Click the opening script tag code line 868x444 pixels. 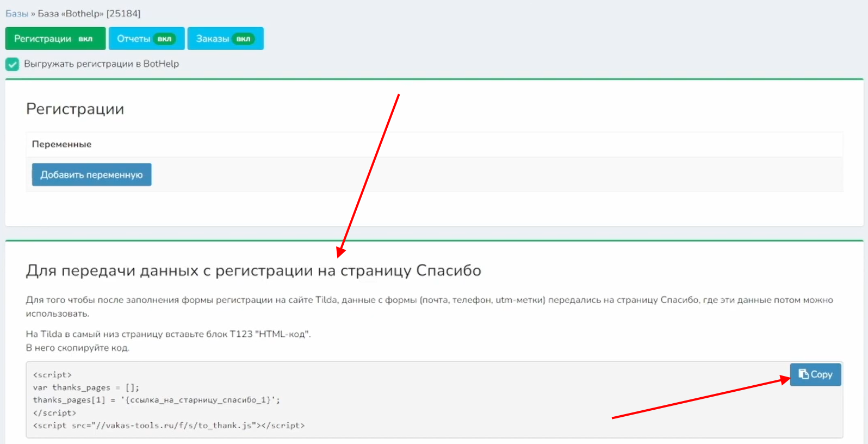point(52,375)
